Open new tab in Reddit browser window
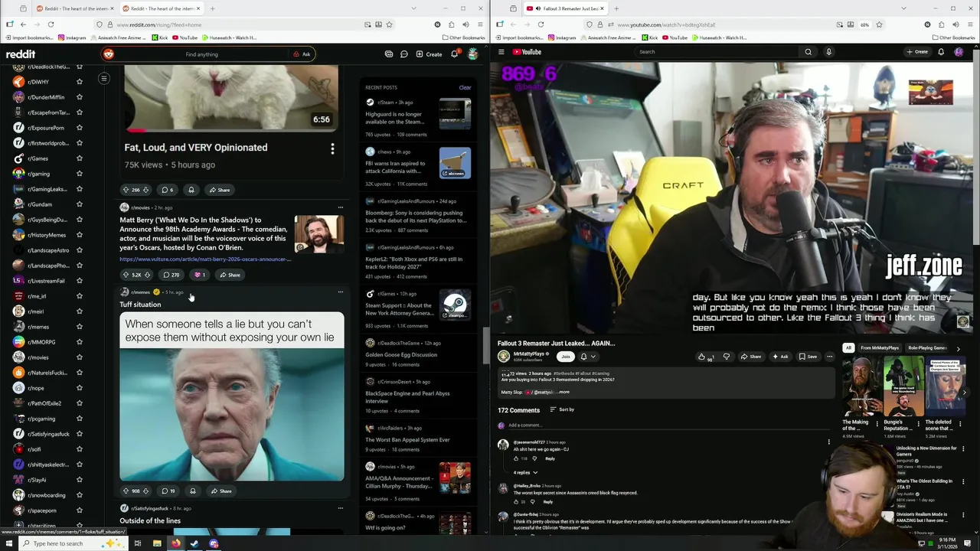 coord(212,8)
